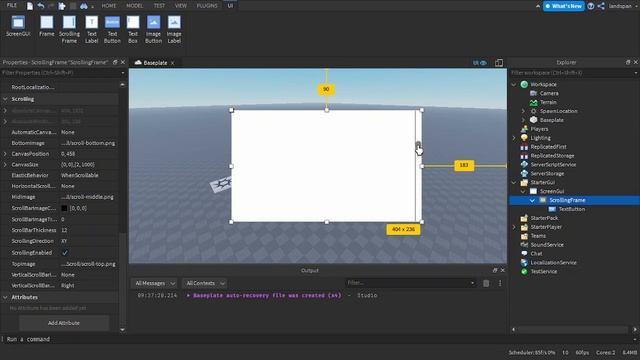Open the VIEW ribbon tab
640x360 pixels.
click(x=181, y=6)
